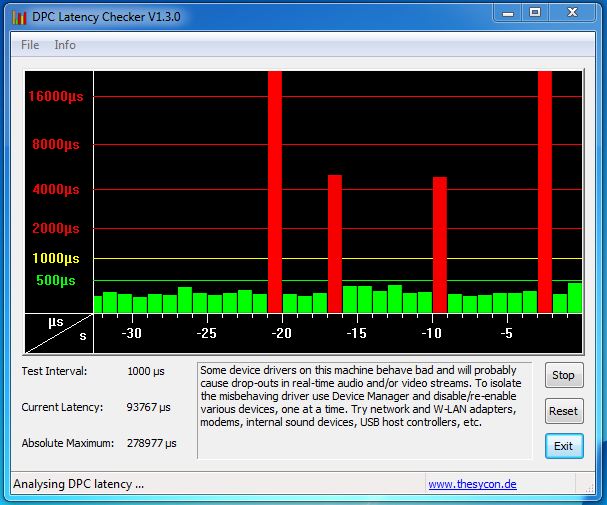Click the Absolute Maximum value 278977 µs
The height and width of the screenshot is (505, 607).
(152, 443)
